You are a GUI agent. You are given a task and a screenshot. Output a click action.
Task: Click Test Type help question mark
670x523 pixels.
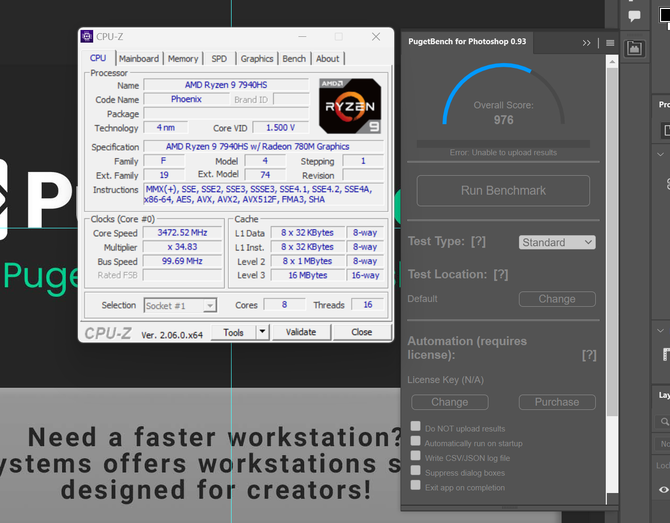pos(478,241)
